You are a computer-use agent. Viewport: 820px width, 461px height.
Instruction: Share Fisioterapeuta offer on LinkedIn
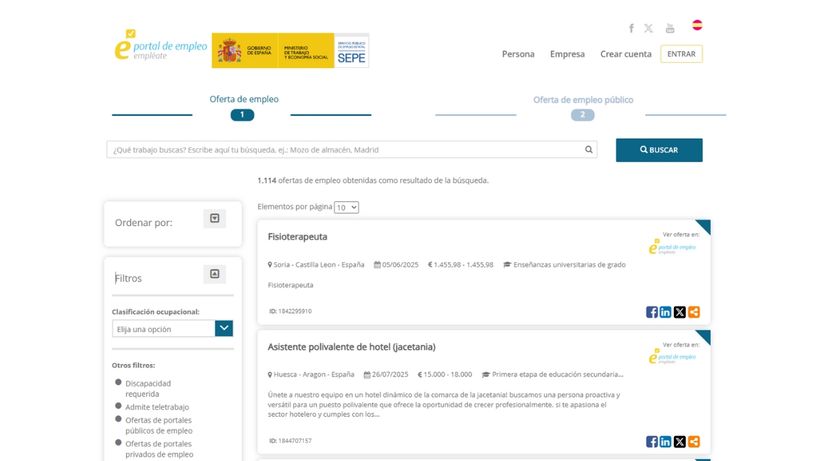pos(666,312)
